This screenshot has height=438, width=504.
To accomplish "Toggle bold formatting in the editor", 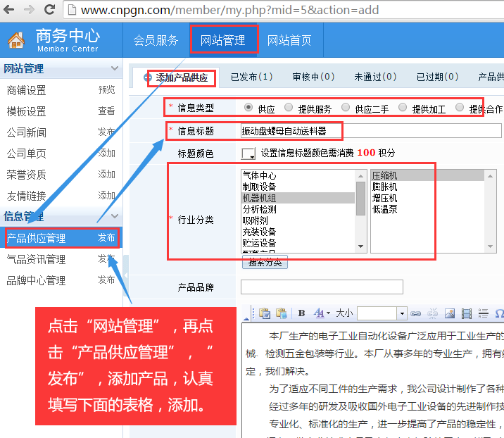I will point(301,313).
